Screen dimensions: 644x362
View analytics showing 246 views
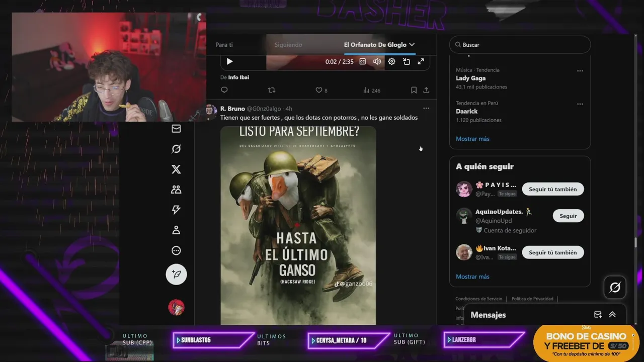372,90
